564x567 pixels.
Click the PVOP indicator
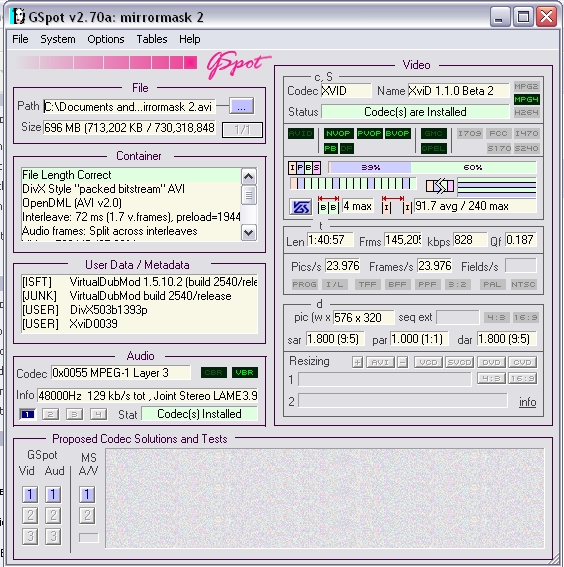pos(369,133)
